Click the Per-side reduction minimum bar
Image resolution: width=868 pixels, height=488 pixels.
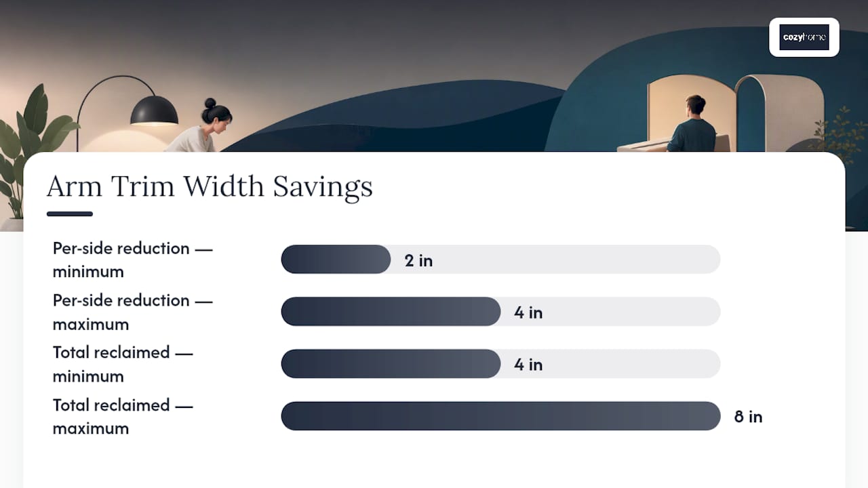(336, 260)
